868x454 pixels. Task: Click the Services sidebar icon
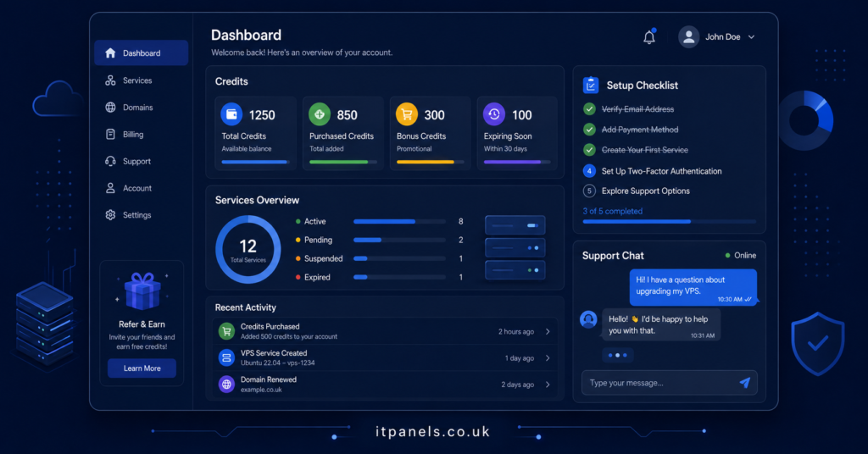pyautogui.click(x=110, y=80)
